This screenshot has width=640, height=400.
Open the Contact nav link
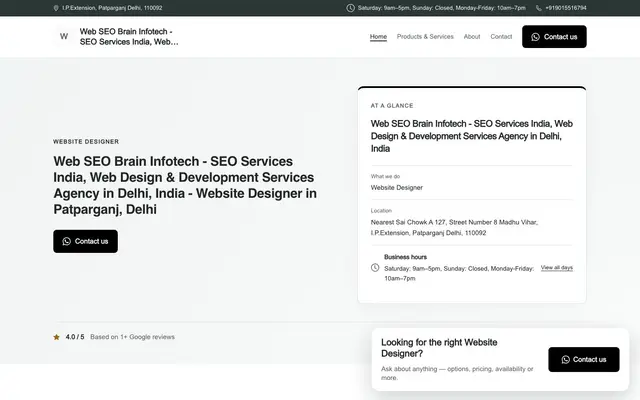pyautogui.click(x=501, y=37)
